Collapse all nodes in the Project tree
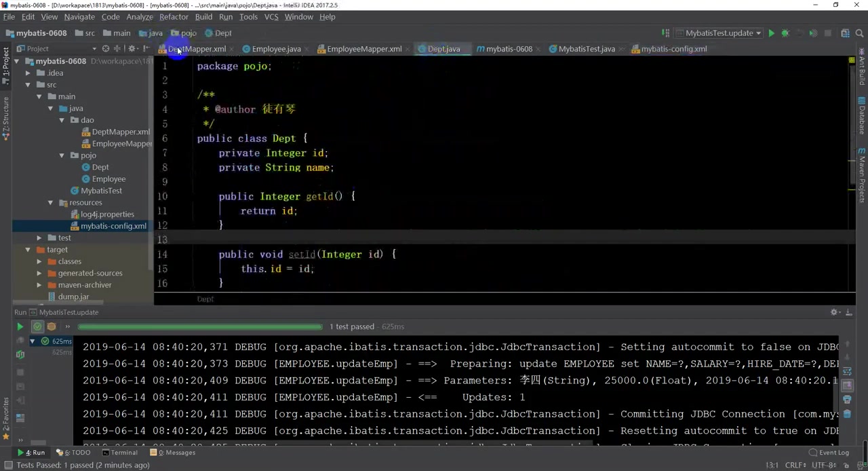868x471 pixels. click(117, 48)
